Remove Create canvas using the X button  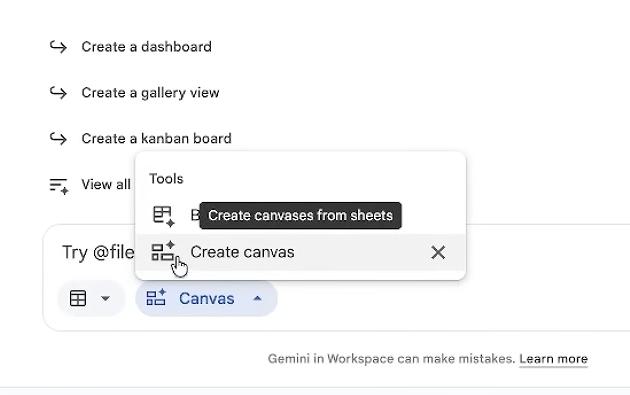tap(438, 253)
